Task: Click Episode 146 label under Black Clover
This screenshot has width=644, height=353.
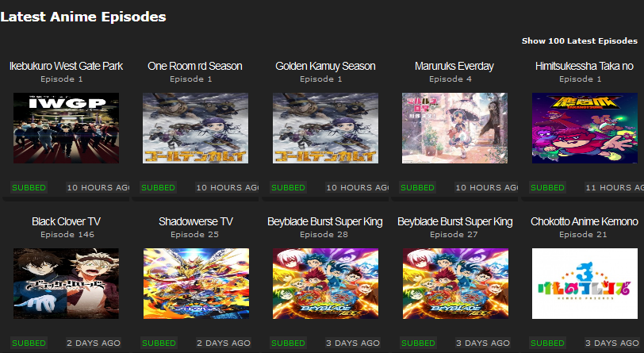Action: [x=67, y=234]
